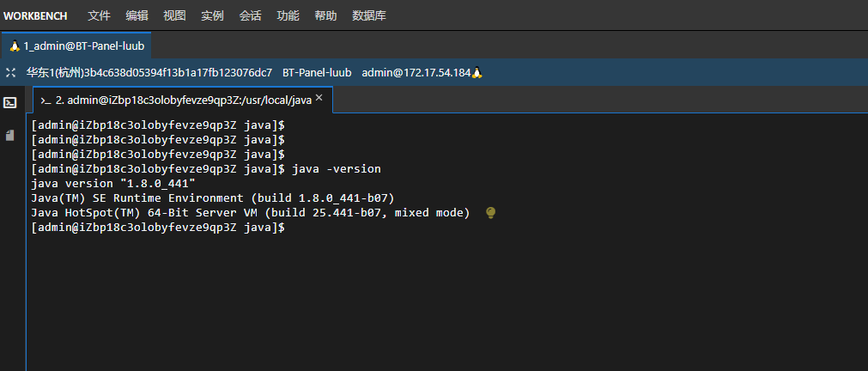Open the 数据库 menu
This screenshot has height=371, width=868.
(x=368, y=16)
